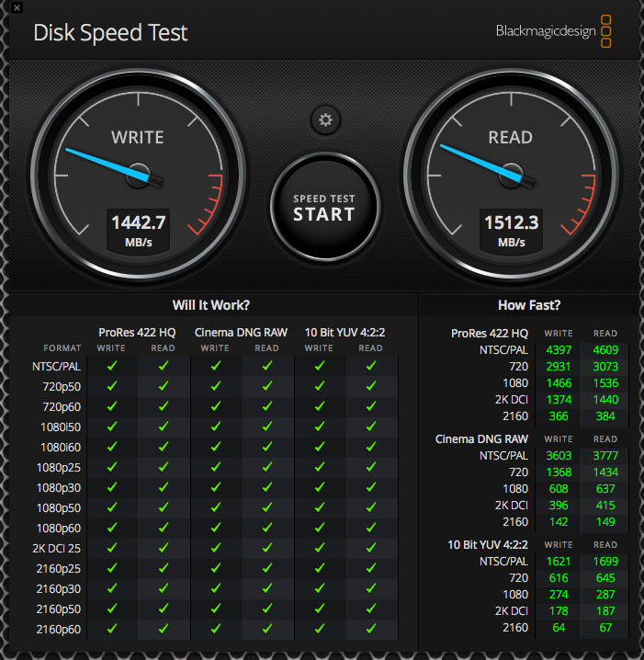Click 10 Bit YUV write checkmark for 1080p50

point(320,507)
